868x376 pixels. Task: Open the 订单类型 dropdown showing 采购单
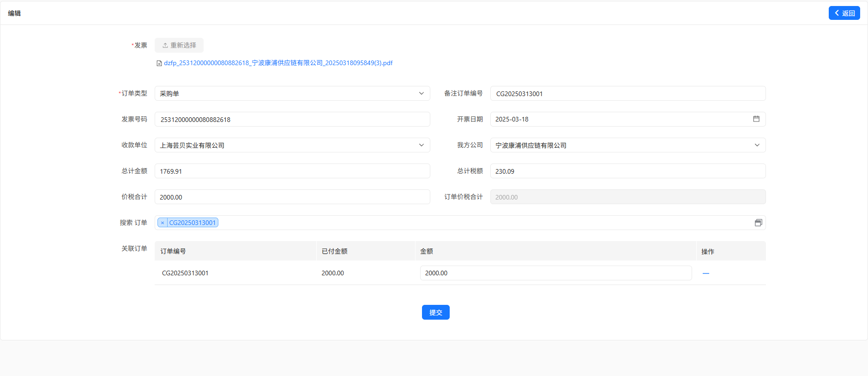tap(292, 93)
